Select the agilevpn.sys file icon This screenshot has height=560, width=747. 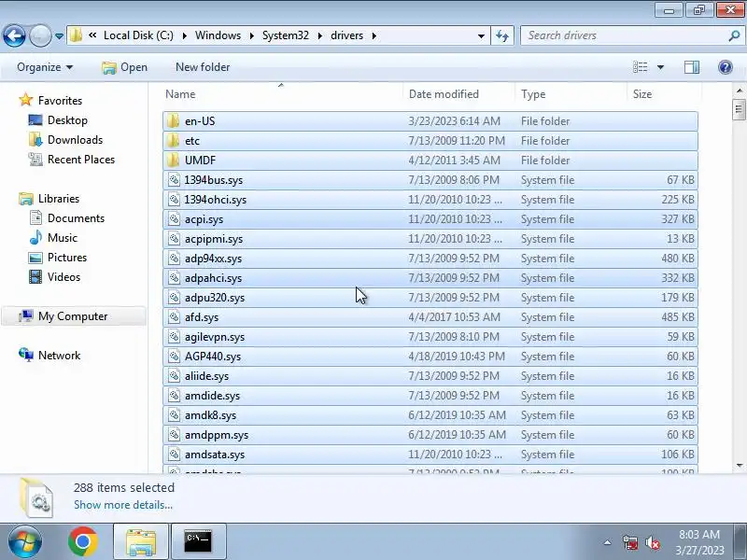pyautogui.click(x=174, y=337)
